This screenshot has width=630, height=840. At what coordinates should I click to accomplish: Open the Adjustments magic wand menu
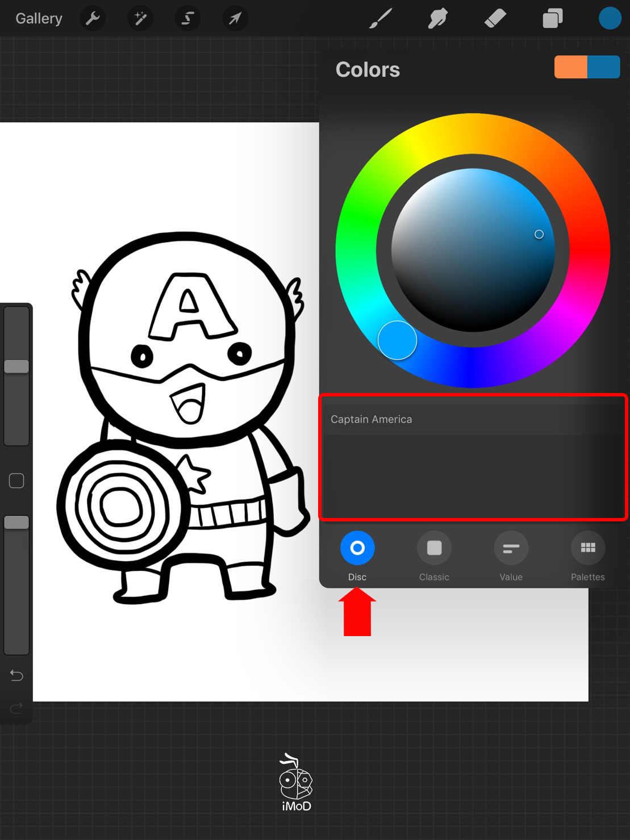tap(140, 19)
